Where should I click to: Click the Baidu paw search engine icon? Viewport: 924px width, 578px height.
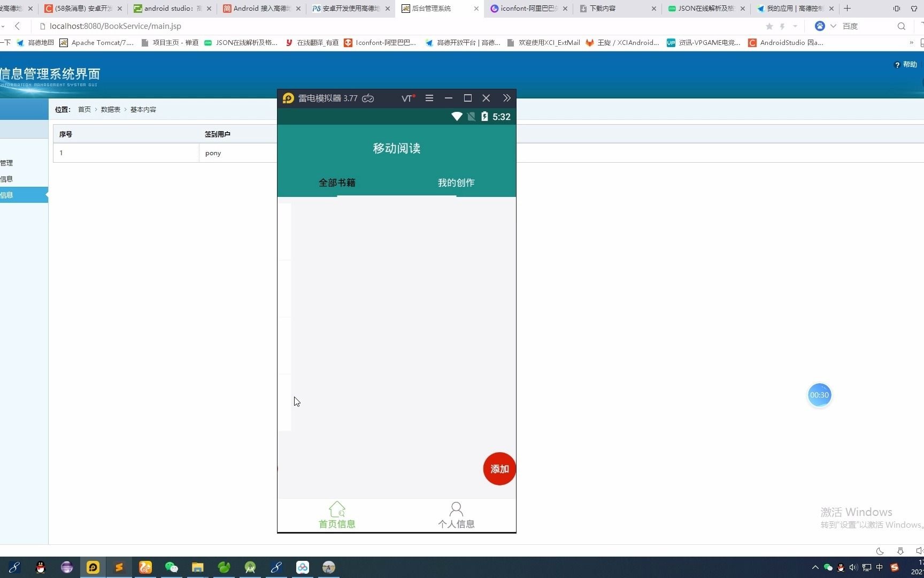pos(820,26)
